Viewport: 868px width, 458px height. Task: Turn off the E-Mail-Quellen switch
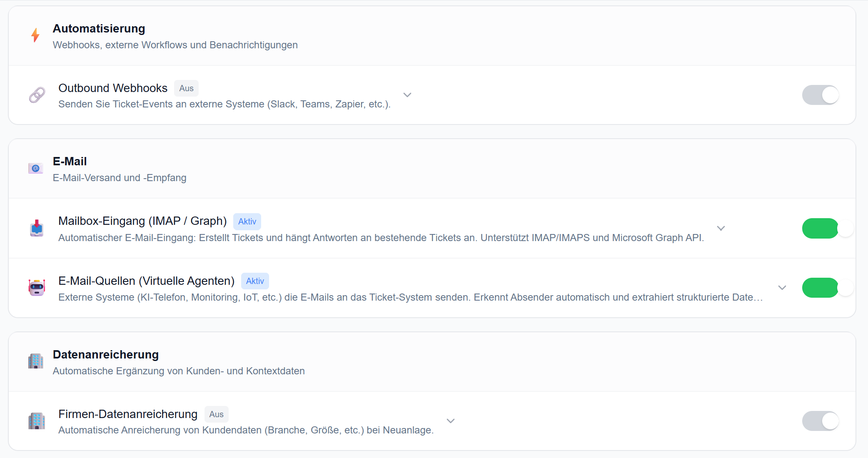[820, 287]
